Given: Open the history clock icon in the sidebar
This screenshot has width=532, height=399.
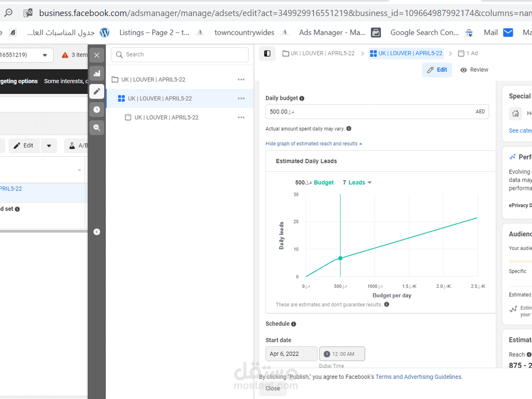Looking at the screenshot, I should point(97,109).
